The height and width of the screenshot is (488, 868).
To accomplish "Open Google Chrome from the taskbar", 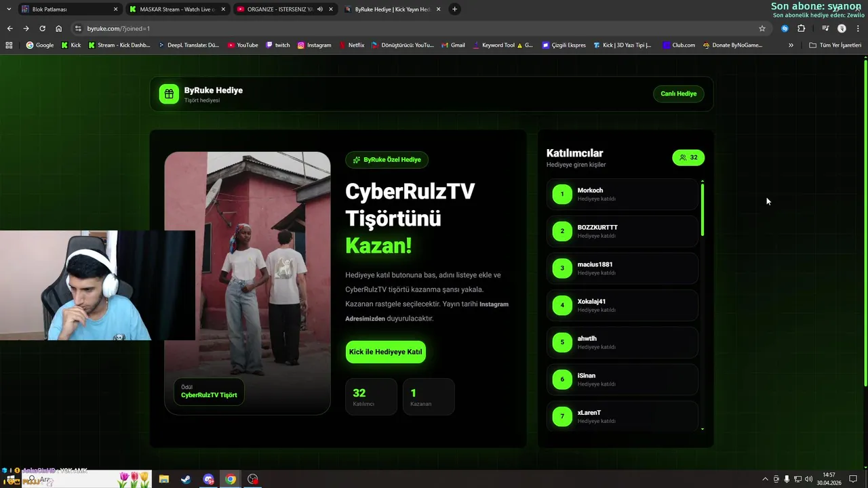I will (x=231, y=479).
